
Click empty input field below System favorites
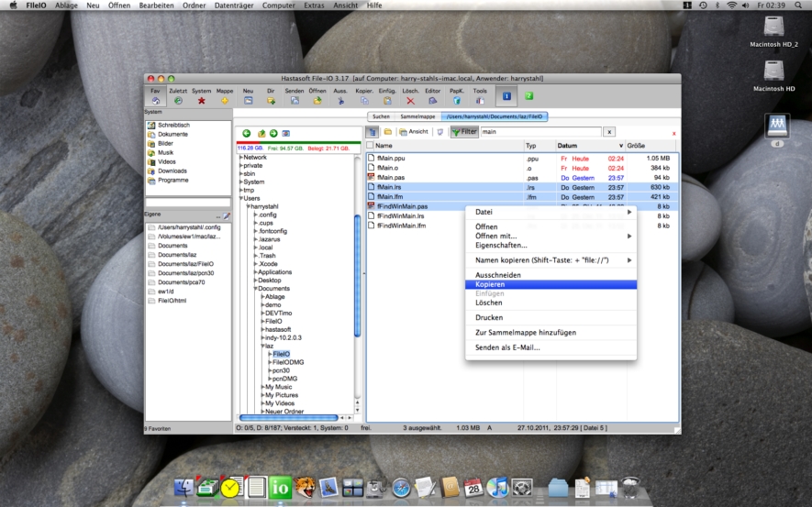point(188,203)
